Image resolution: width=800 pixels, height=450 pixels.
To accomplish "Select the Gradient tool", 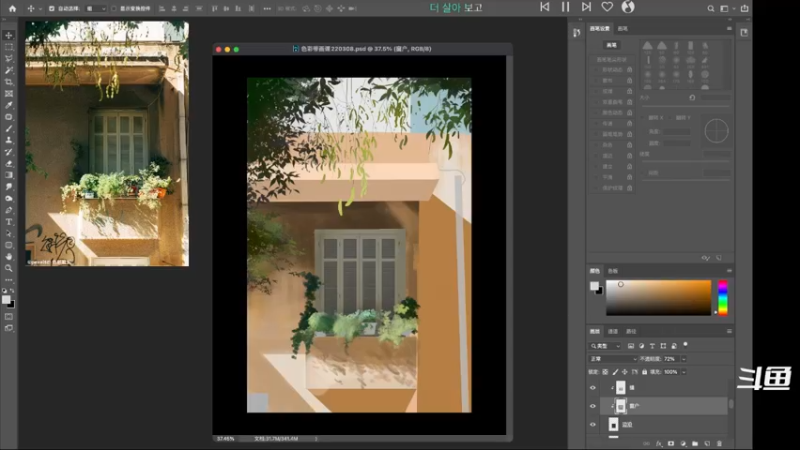I will 9,176.
